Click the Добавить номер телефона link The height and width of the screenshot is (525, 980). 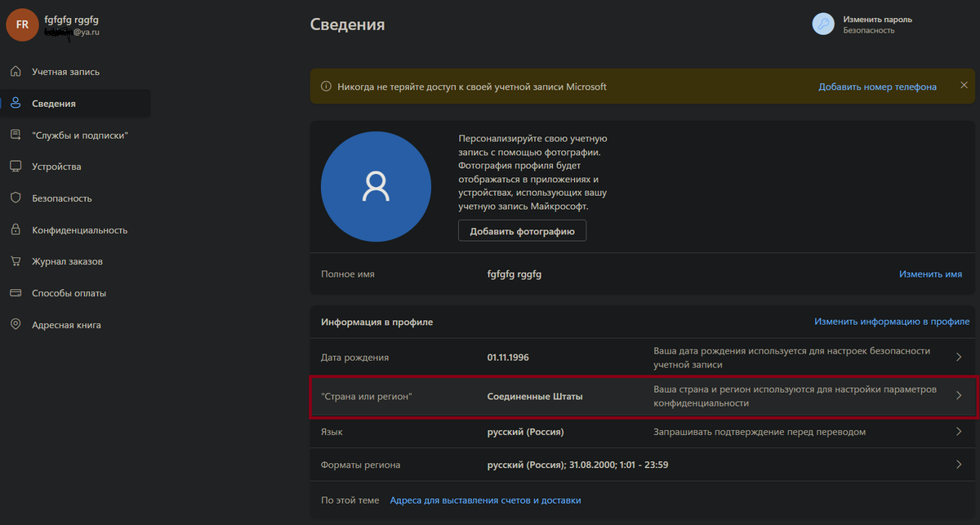click(x=877, y=87)
